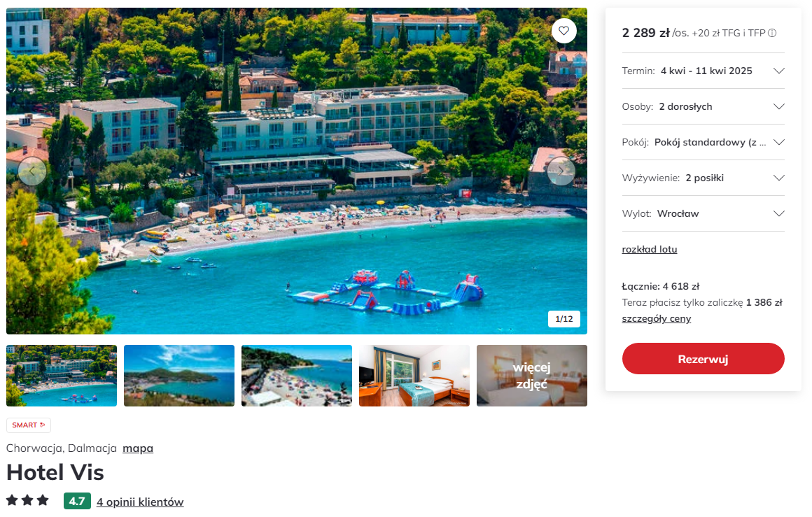Show next photo with right arrow

pyautogui.click(x=561, y=171)
